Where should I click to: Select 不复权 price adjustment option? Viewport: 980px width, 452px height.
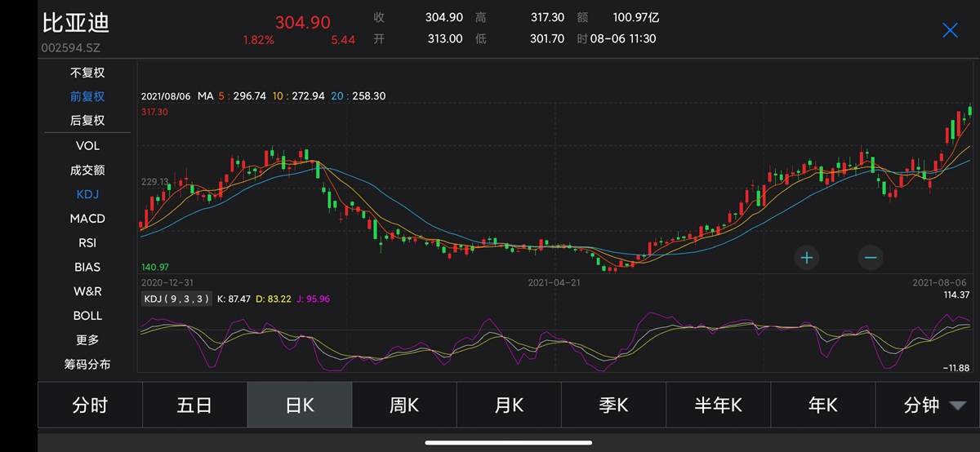coord(87,73)
